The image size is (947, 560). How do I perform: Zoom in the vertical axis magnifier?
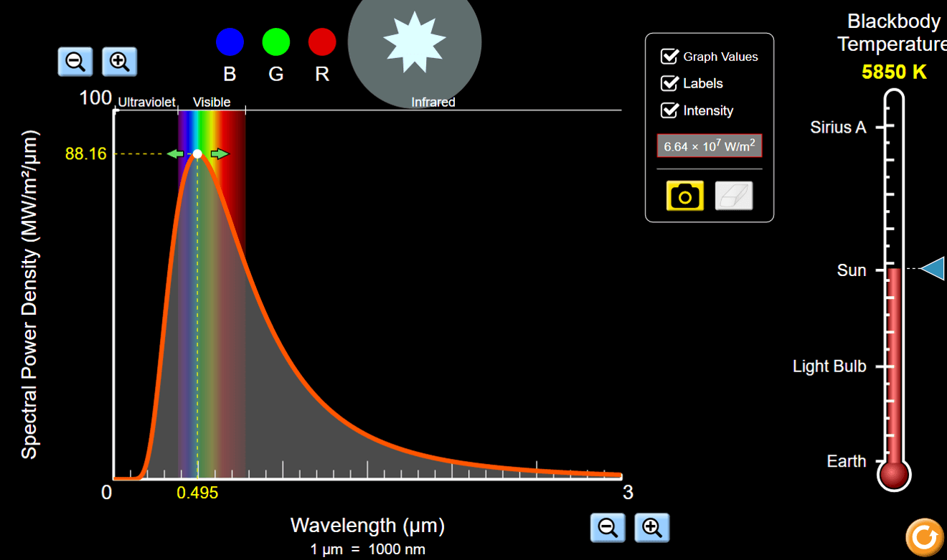[x=119, y=62]
